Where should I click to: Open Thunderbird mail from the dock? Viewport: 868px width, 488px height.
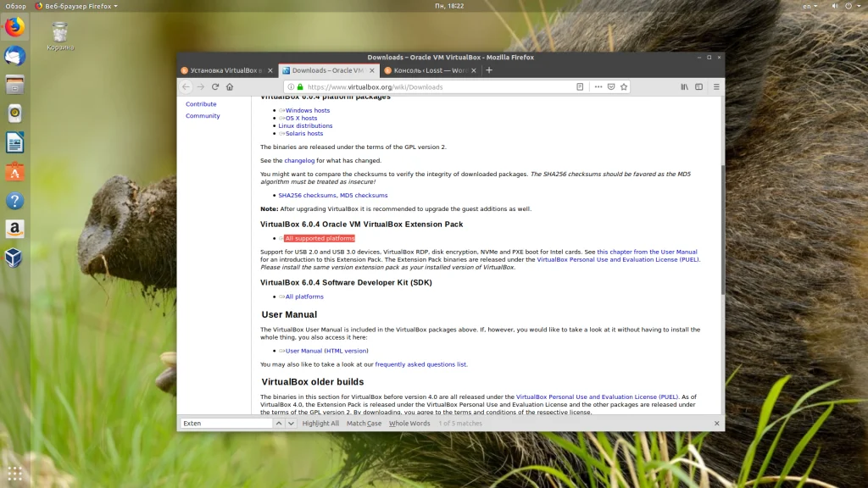click(14, 56)
